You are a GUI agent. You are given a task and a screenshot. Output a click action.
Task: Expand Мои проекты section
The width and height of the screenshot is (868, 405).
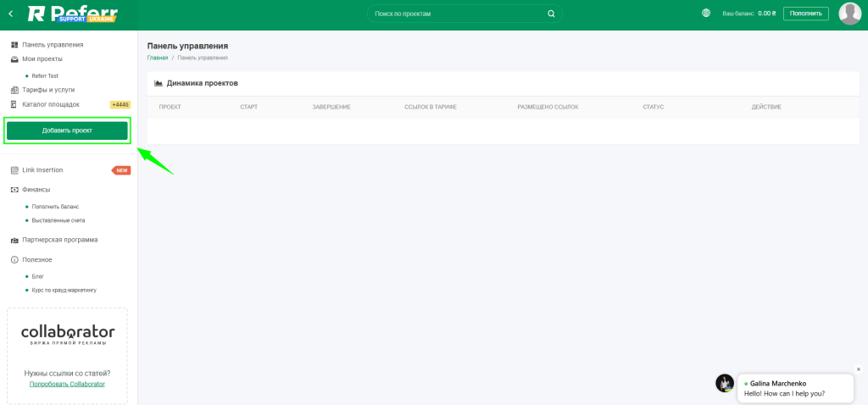click(x=42, y=58)
